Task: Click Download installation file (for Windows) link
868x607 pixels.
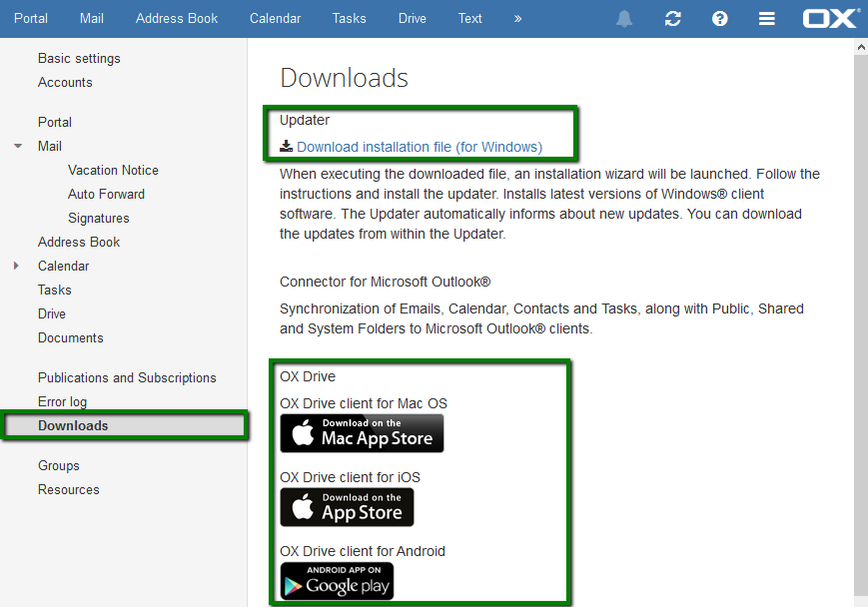Action: pos(420,147)
